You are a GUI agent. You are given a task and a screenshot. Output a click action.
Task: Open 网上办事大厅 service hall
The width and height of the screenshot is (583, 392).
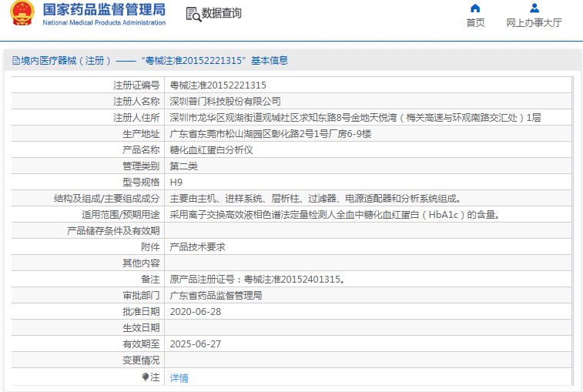[x=534, y=22]
